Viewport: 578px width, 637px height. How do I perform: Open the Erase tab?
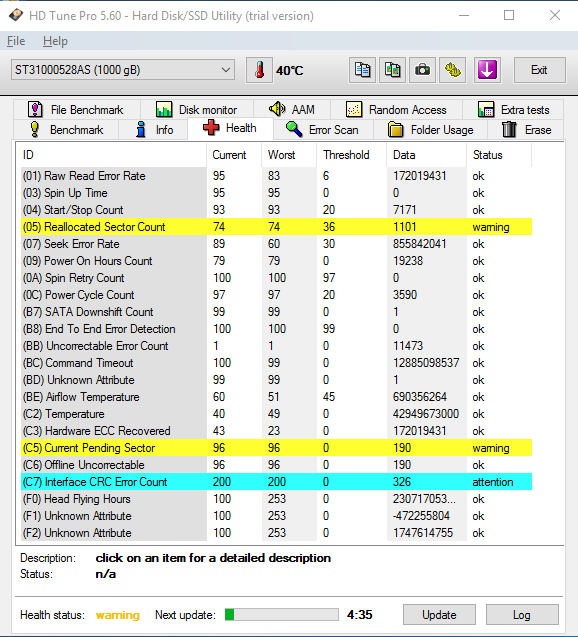pos(526,130)
